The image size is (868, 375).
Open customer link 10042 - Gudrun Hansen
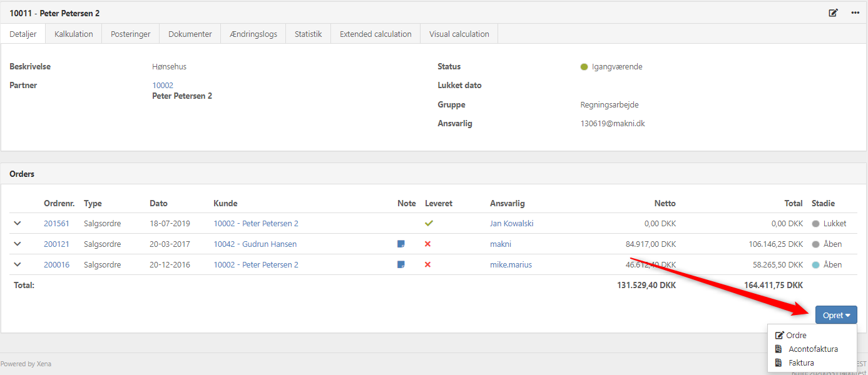[x=255, y=244]
